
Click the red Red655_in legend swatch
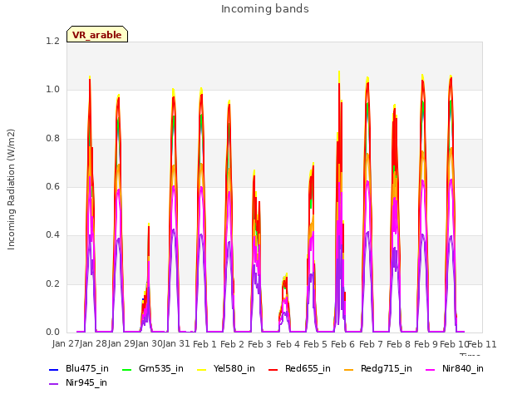273,369
